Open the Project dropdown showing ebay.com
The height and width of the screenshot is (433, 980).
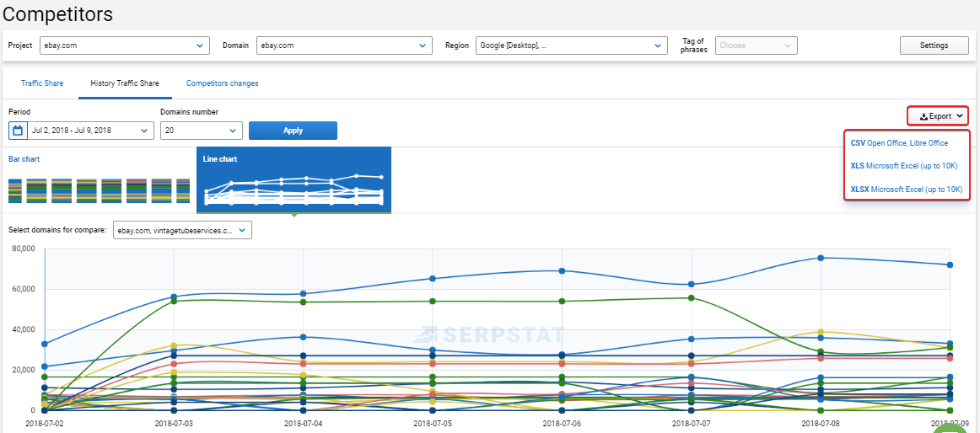125,45
